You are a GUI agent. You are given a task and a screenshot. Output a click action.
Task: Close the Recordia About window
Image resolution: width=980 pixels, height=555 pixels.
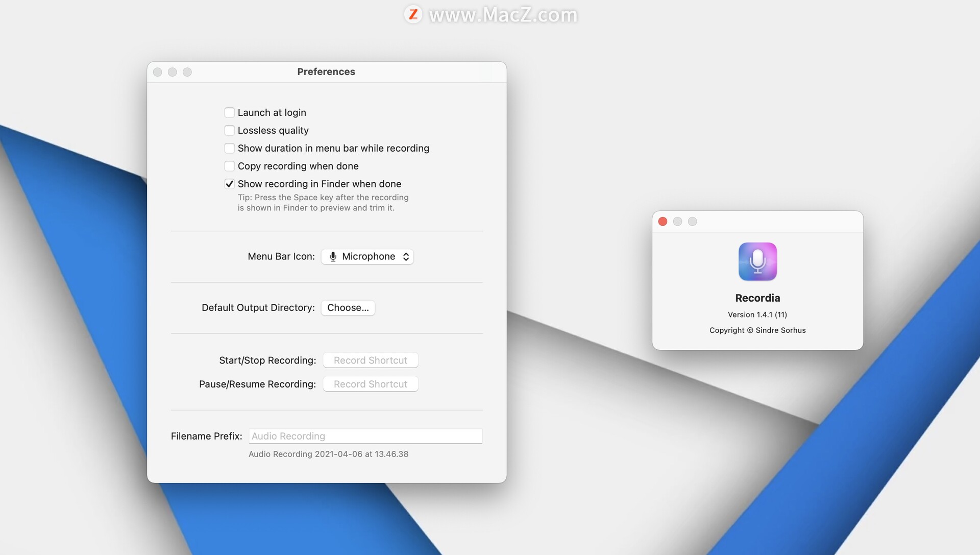click(663, 222)
